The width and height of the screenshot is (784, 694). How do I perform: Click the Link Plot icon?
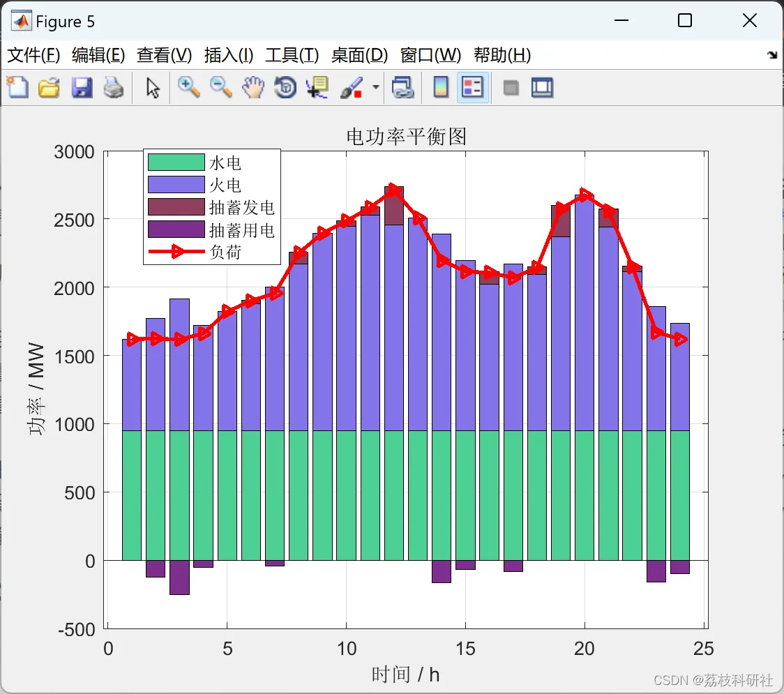pyautogui.click(x=402, y=87)
